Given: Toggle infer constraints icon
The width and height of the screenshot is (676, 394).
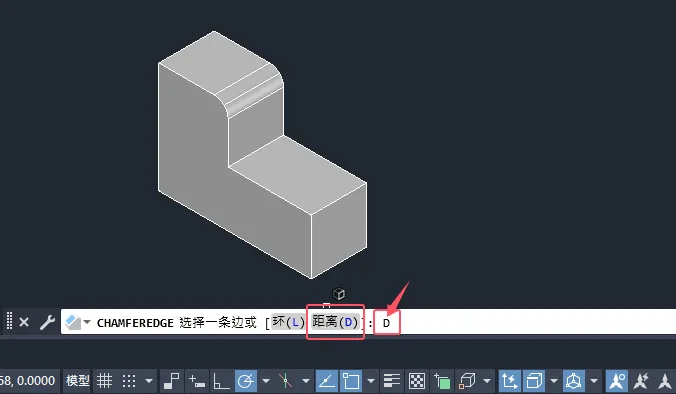Looking at the screenshot, I should tap(172, 381).
